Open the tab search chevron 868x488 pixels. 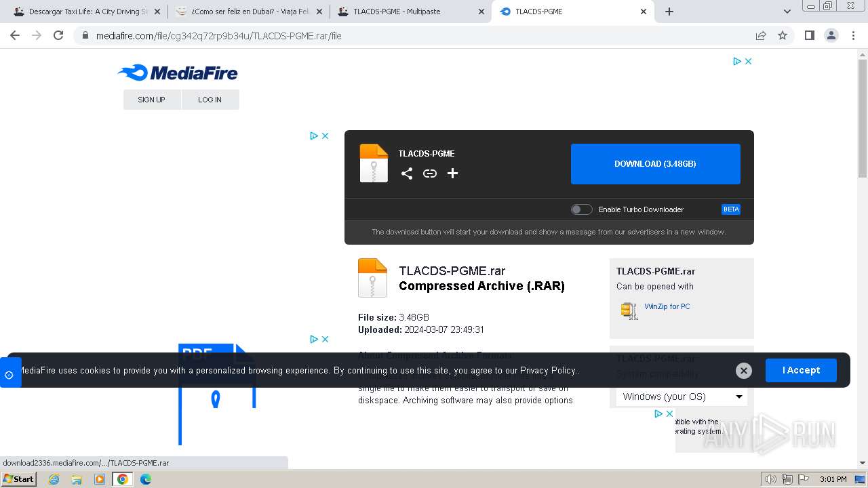[x=787, y=12]
